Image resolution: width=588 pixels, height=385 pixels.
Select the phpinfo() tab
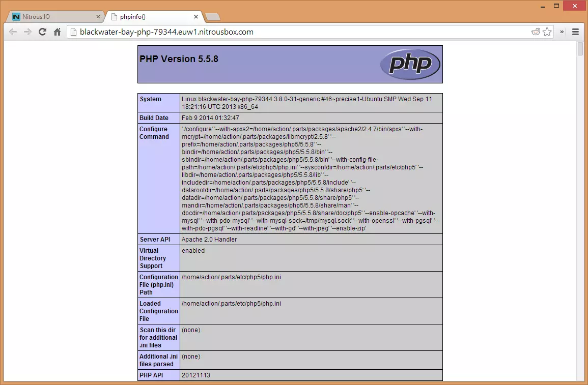pos(154,16)
